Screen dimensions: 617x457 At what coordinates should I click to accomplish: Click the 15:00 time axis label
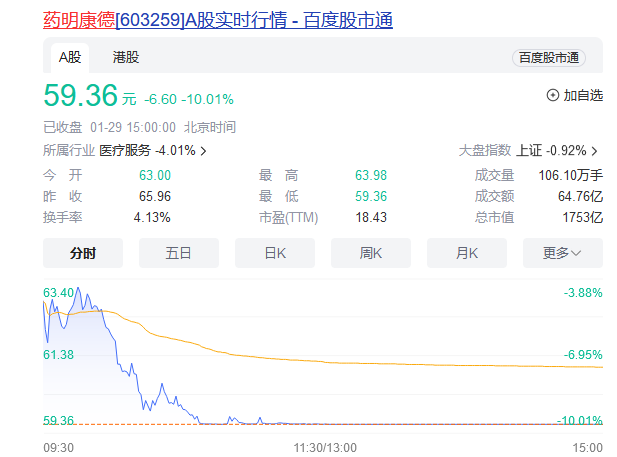click(587, 448)
